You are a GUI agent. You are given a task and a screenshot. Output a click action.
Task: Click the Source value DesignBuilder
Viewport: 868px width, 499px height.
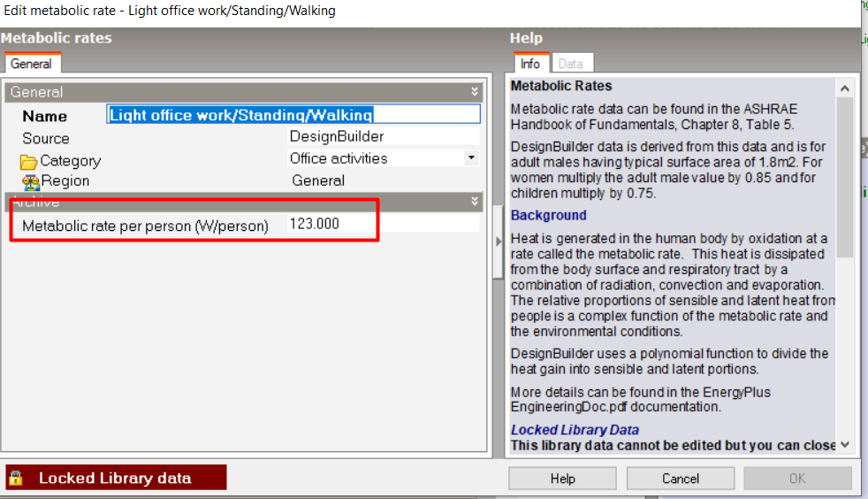point(337,137)
